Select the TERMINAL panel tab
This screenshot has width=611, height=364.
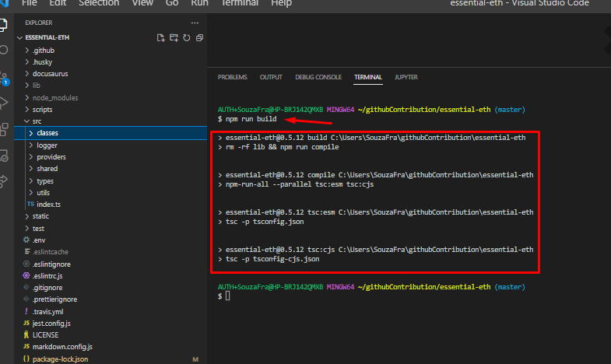pyautogui.click(x=368, y=77)
